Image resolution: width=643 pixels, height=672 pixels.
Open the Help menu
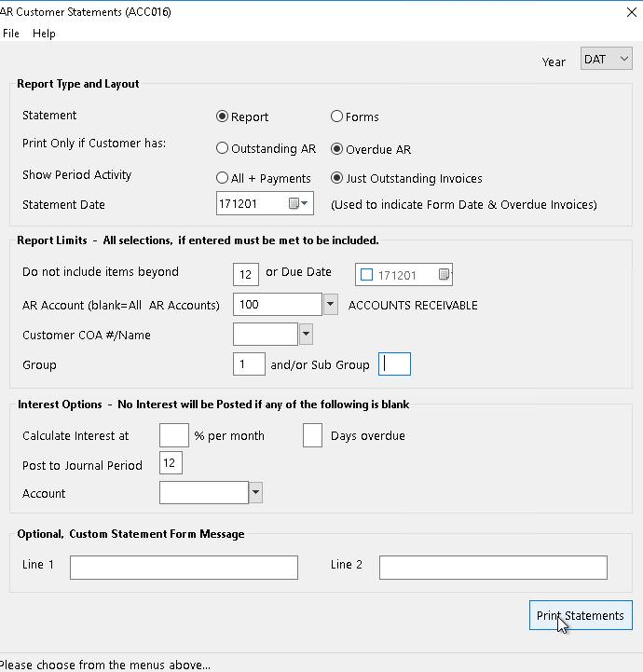(x=44, y=34)
